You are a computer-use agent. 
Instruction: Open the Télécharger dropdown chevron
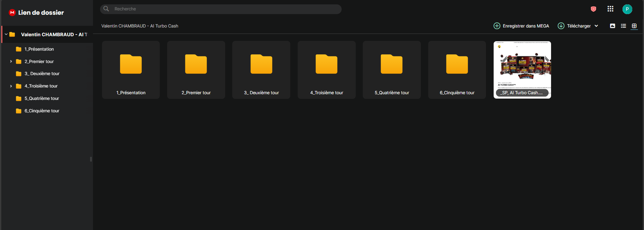pyautogui.click(x=596, y=26)
